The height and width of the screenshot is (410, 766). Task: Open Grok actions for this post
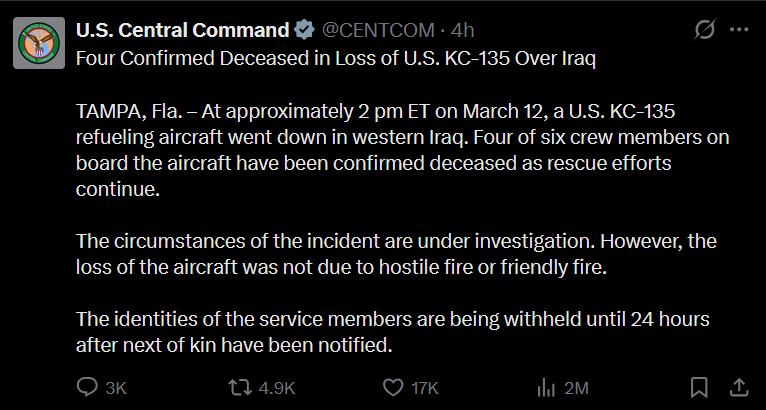coord(704,30)
